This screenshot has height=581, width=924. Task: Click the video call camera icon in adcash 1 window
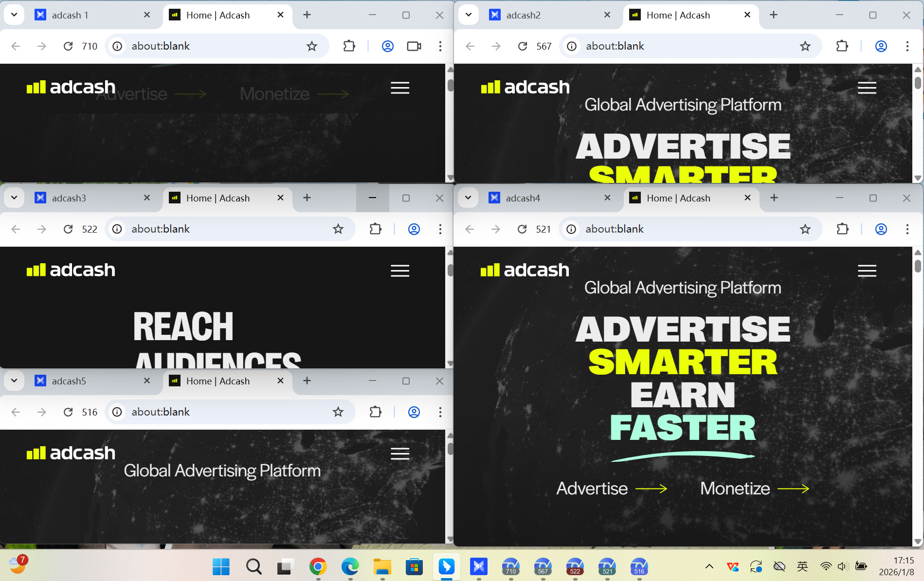(x=414, y=46)
